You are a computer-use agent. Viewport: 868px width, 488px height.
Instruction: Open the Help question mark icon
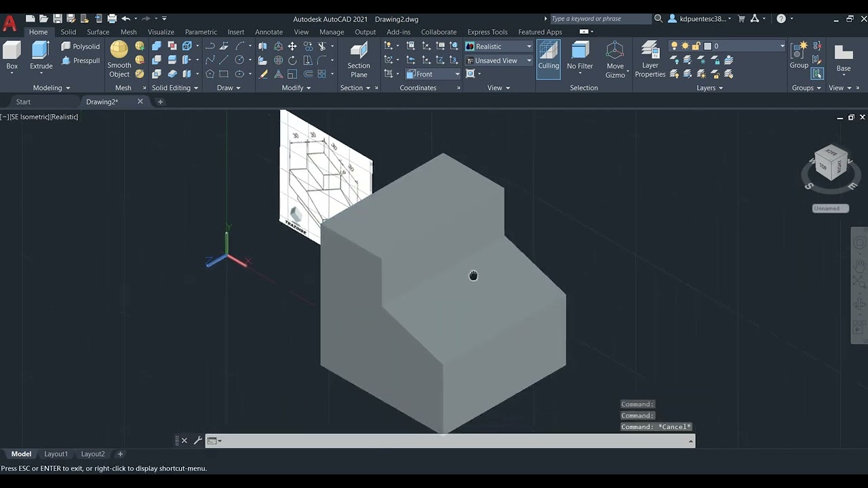pos(781,19)
